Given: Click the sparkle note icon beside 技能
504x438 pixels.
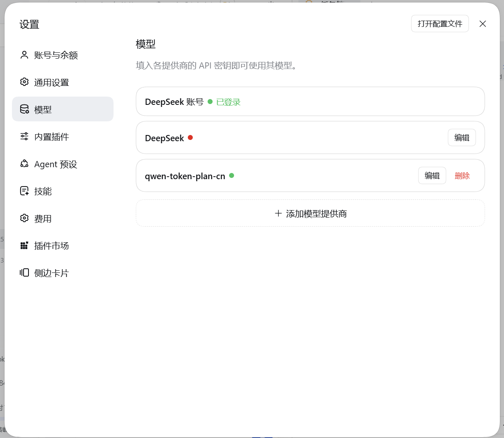Looking at the screenshot, I should [24, 191].
